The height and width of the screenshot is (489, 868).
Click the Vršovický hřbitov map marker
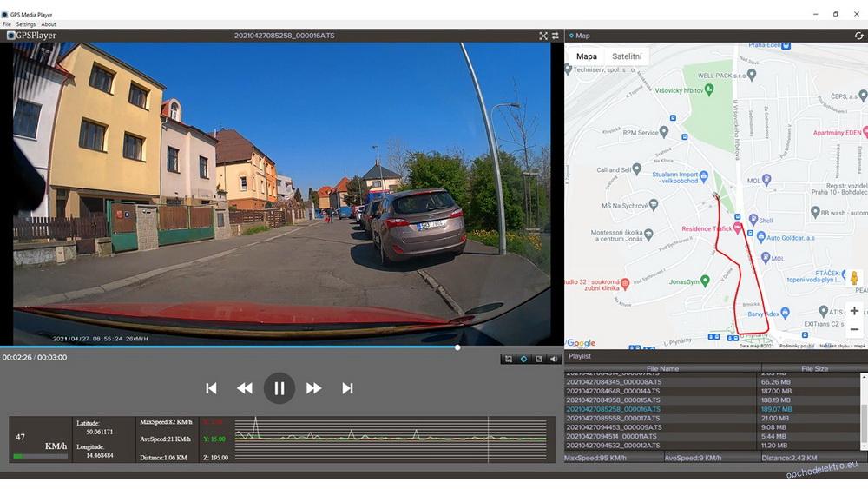coord(709,89)
